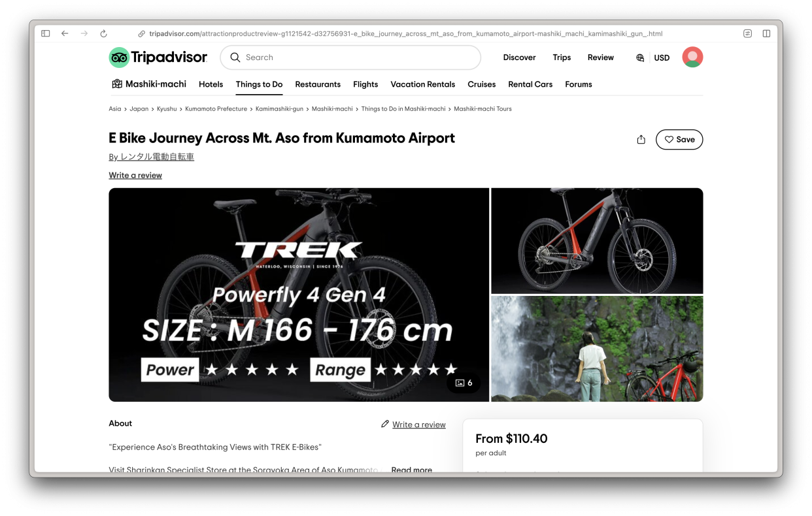This screenshot has height=516, width=812.
Task: Toggle the browser sidebar icon
Action: coord(45,34)
